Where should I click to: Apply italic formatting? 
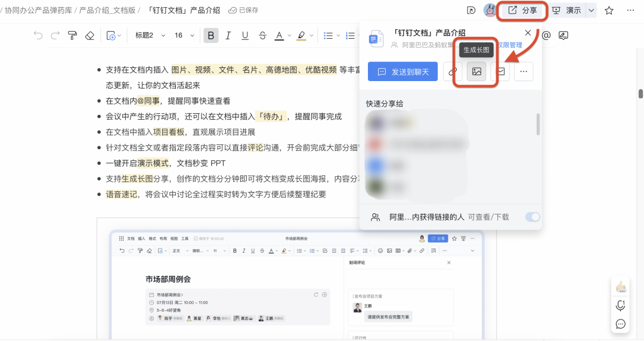pyautogui.click(x=228, y=36)
